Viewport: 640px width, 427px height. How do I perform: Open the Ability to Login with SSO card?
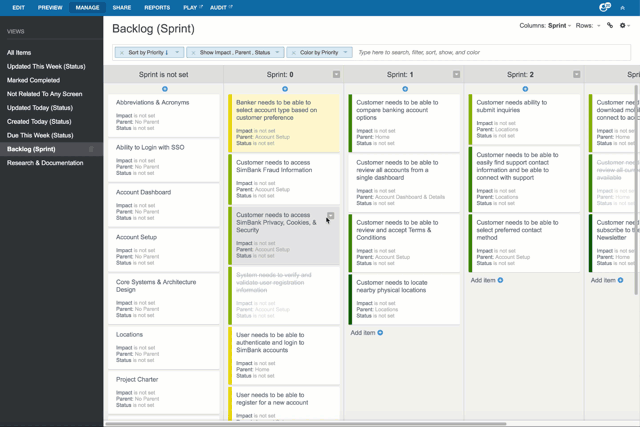click(164, 160)
